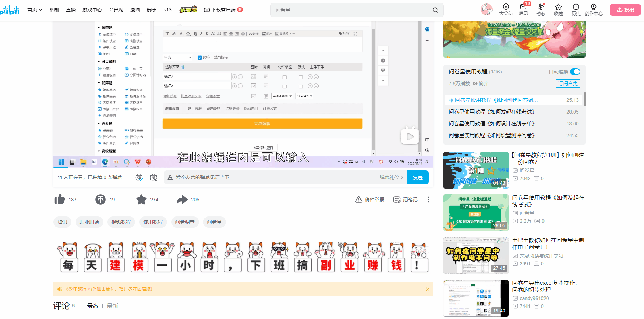Image resolution: width=644 pixels, height=319 pixels.
Task: Toggle the danmaku display switch
Action: pos(139,177)
